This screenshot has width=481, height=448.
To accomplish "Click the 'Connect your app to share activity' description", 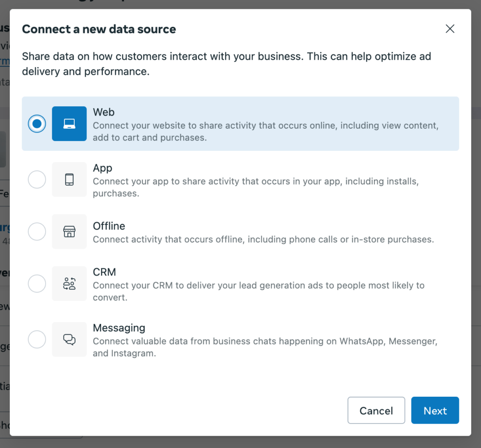I will click(256, 187).
